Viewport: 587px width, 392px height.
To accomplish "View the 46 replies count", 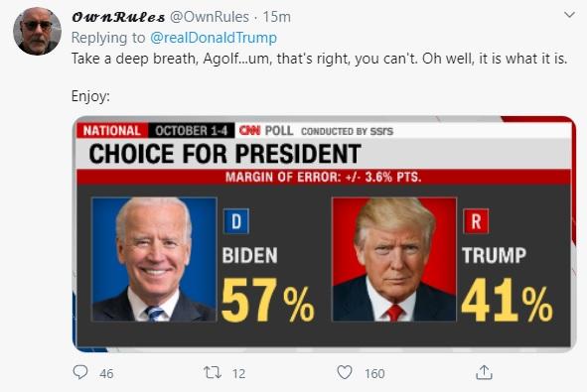I will pos(106,373).
